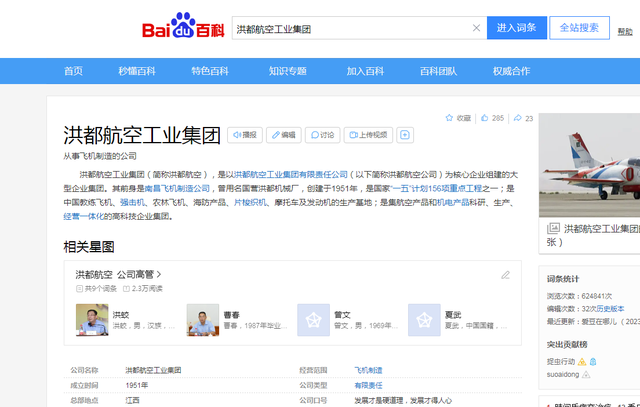Open contributor suoaidong
Screen dimensions: 640x407
tap(563, 374)
